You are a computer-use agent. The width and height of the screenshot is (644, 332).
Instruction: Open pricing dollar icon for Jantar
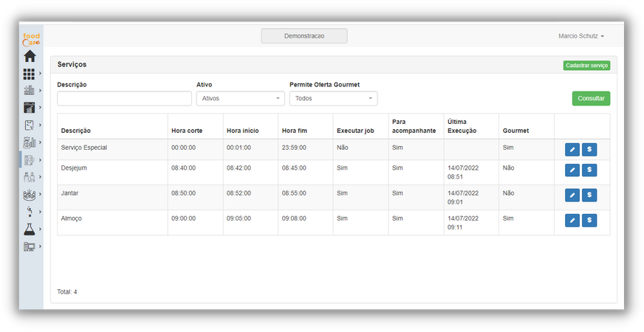[589, 195]
